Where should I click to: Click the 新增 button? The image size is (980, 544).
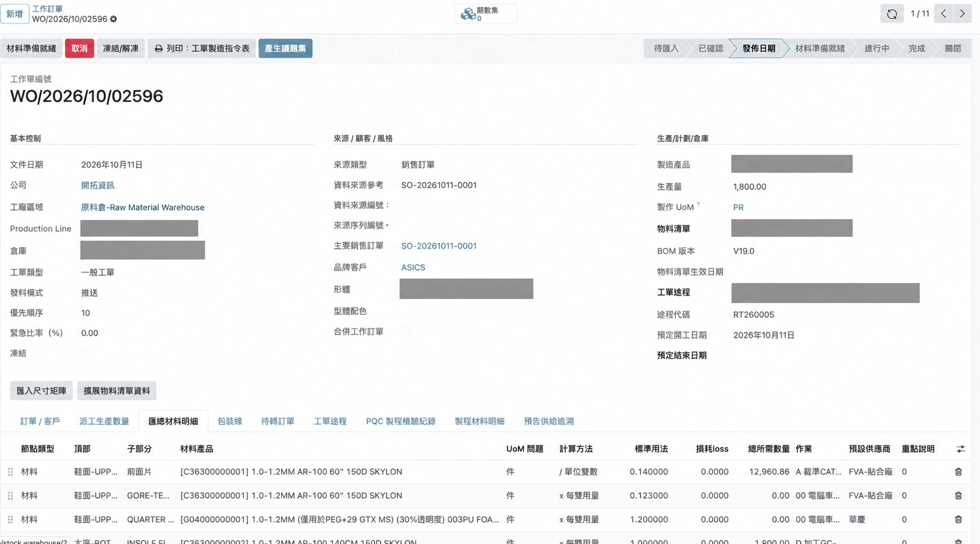pos(15,14)
